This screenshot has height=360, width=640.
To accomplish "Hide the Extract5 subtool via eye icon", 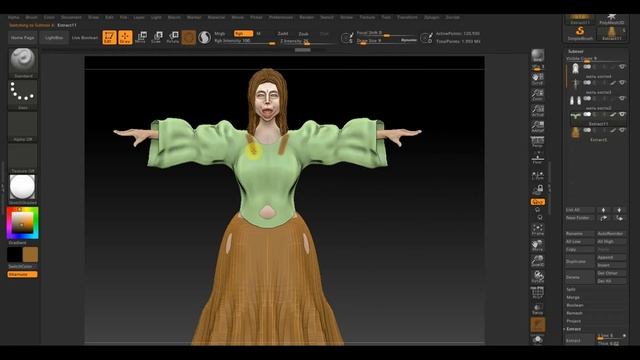I will point(622,130).
